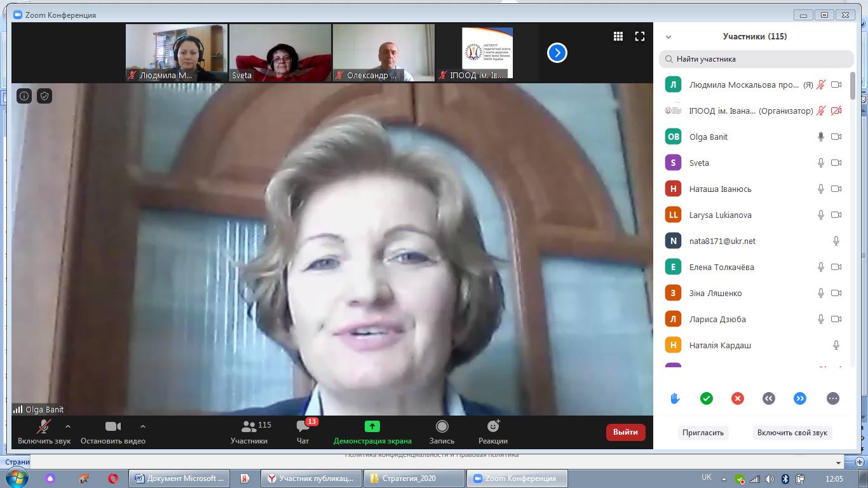Expand video options arrow next to camera
This screenshot has height=488, width=868.
click(x=143, y=426)
